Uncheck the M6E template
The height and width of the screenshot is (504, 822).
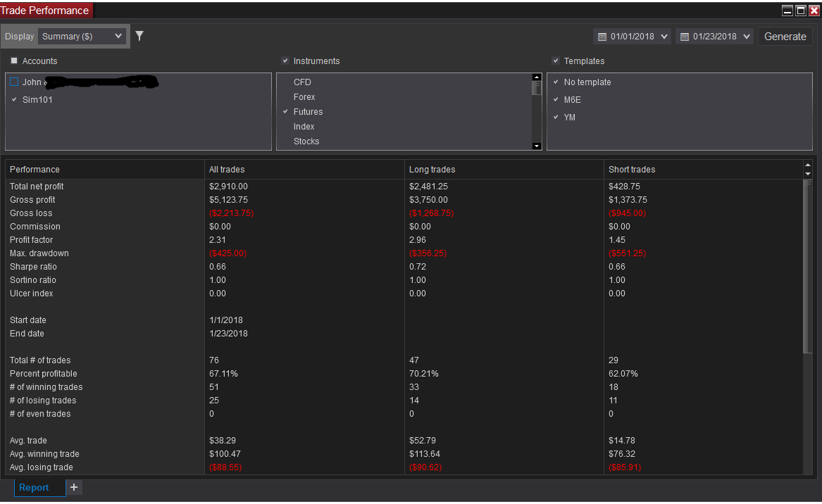click(556, 99)
